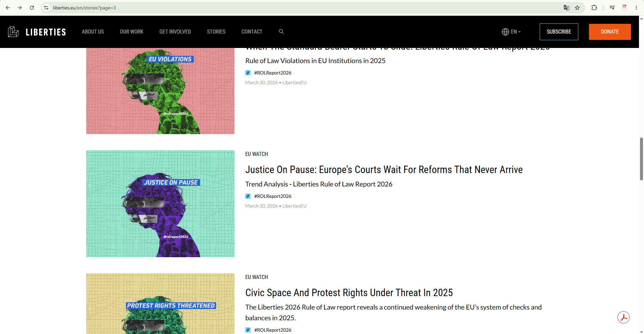Open the About Us menu

93,32
